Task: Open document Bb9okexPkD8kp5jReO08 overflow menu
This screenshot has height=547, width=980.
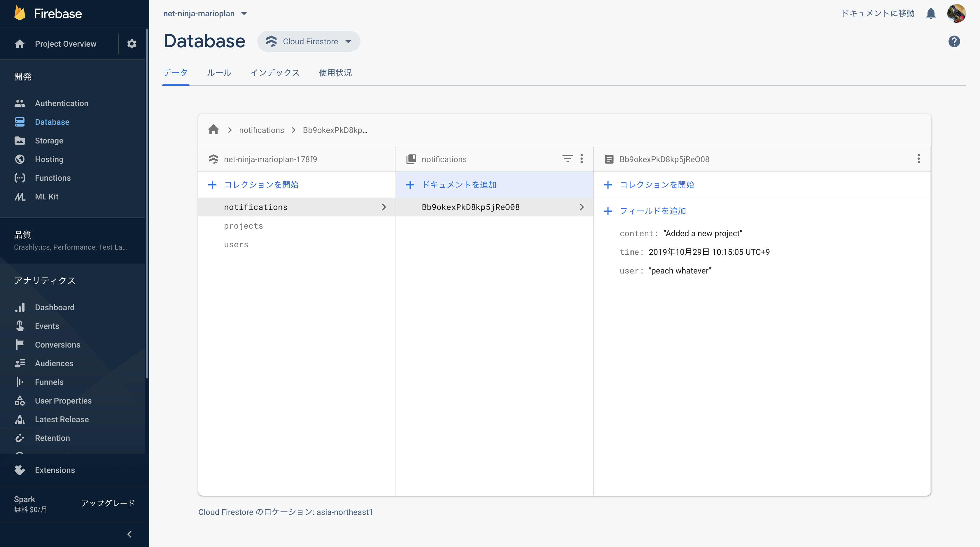Action: [x=918, y=159]
